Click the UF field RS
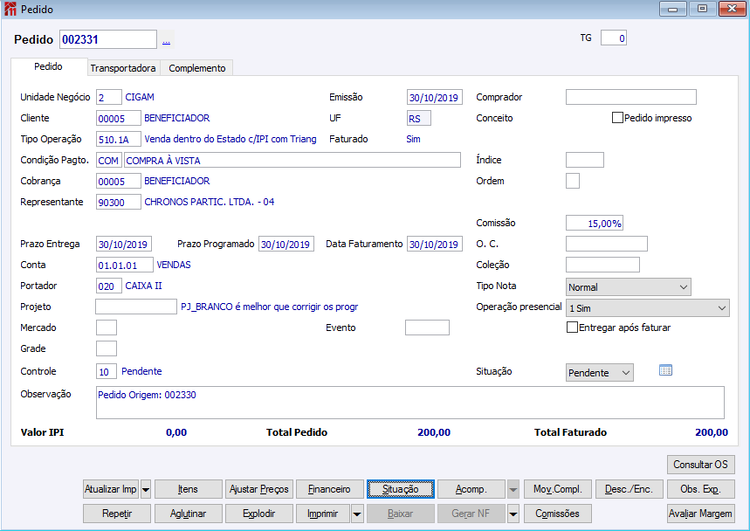 click(x=419, y=119)
